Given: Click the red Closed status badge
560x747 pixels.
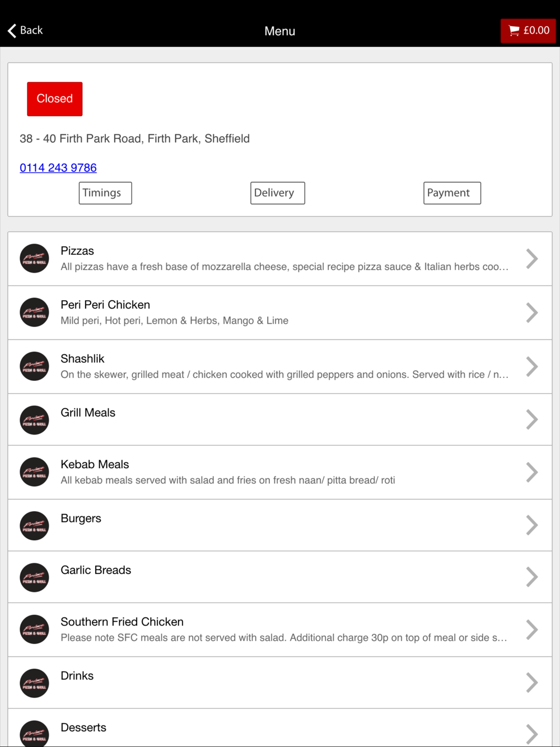Looking at the screenshot, I should (x=55, y=99).
